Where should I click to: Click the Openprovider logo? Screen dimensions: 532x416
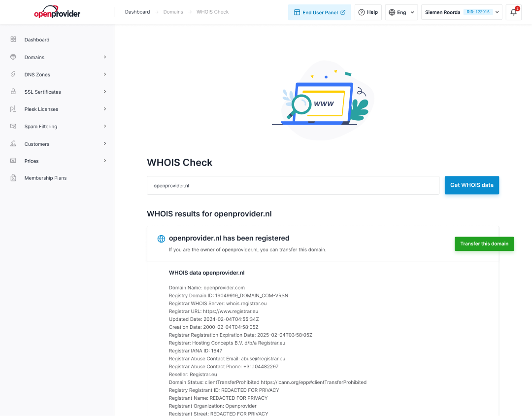coord(57,12)
